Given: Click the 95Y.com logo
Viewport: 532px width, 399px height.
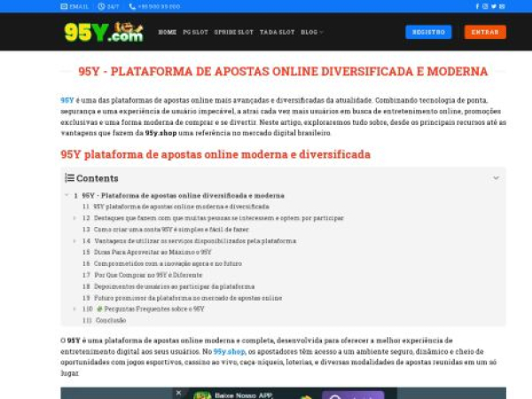Looking at the screenshot, I should [103, 32].
